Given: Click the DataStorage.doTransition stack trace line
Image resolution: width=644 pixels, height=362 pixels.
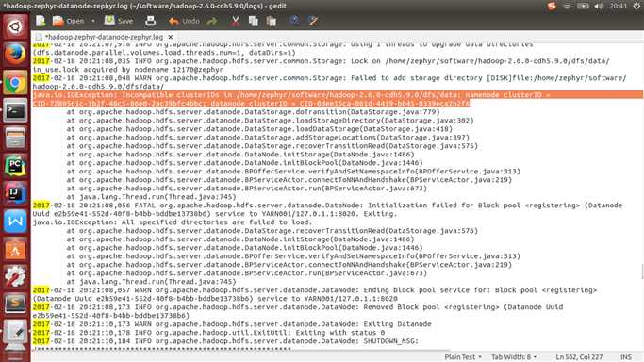Looking at the screenshot, I should click(253, 112).
